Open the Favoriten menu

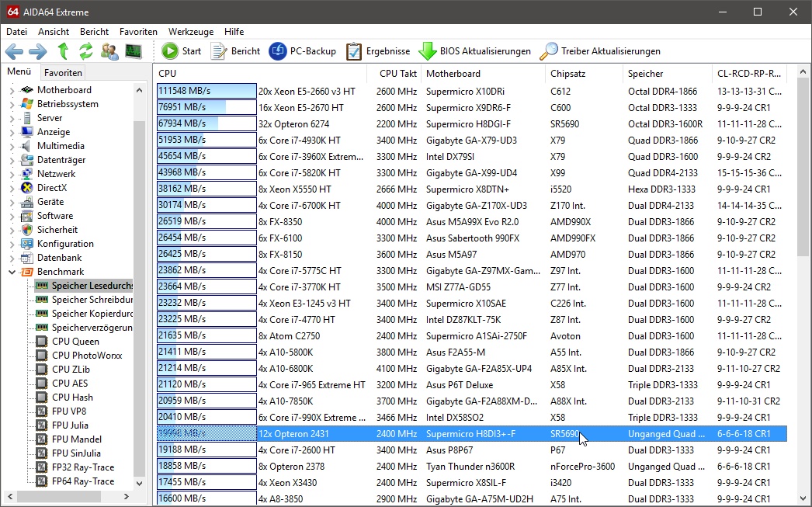tap(138, 32)
